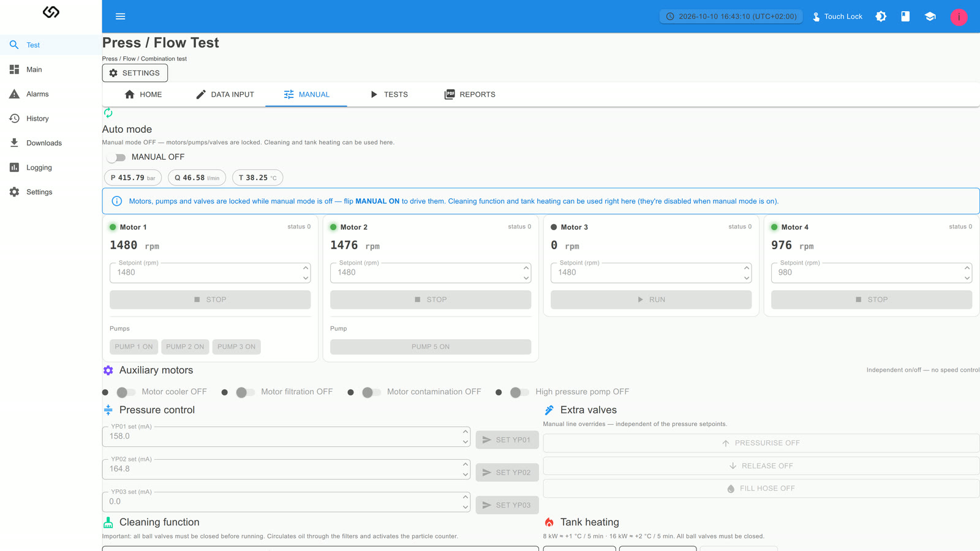Click the PRESSURISE OFF button
Viewport: 980px width, 551px height.
pyautogui.click(x=761, y=443)
